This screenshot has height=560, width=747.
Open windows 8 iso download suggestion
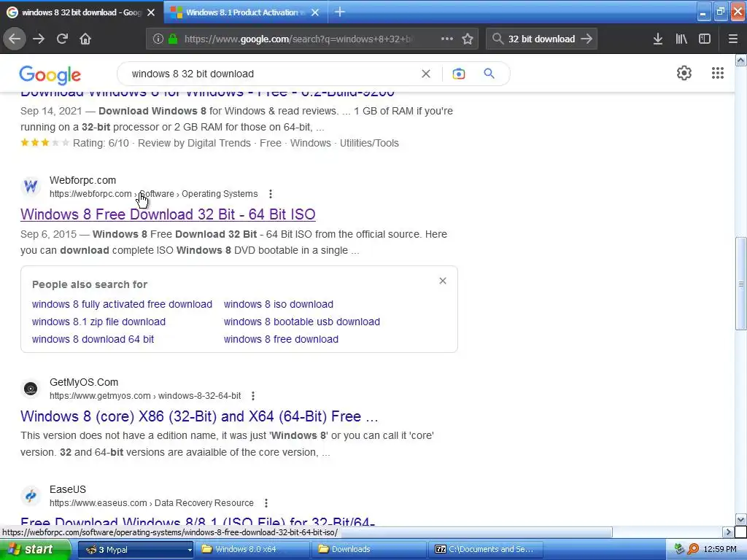coord(279,304)
